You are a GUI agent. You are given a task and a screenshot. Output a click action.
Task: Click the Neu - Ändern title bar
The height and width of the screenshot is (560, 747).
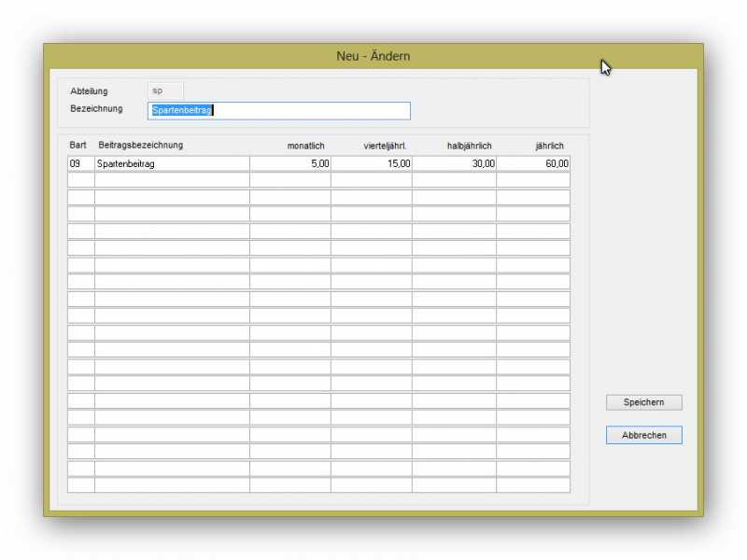pyautogui.click(x=373, y=56)
